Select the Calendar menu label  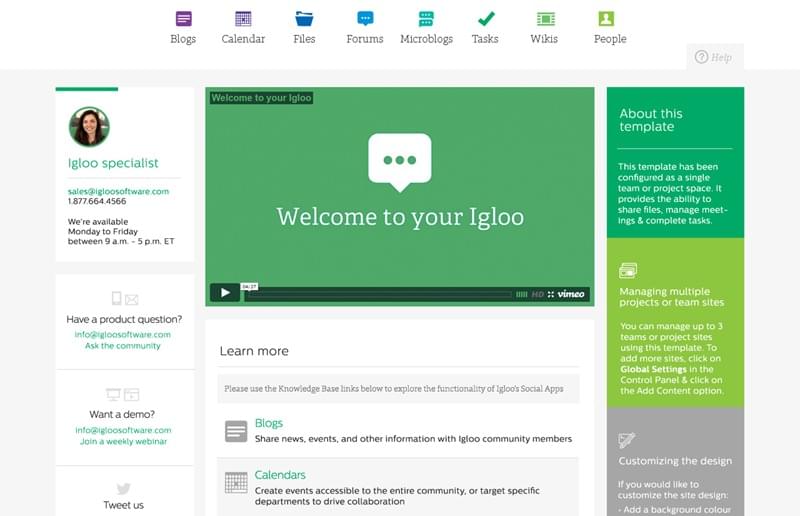click(243, 39)
